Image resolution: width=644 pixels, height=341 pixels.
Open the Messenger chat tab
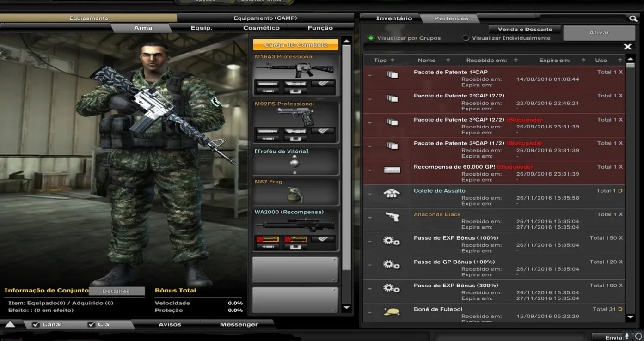tap(239, 324)
